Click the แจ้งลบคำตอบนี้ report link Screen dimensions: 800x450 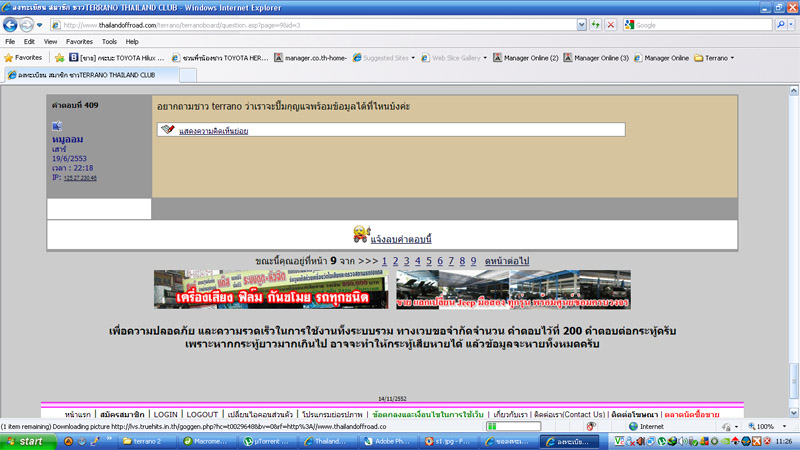[401, 239]
